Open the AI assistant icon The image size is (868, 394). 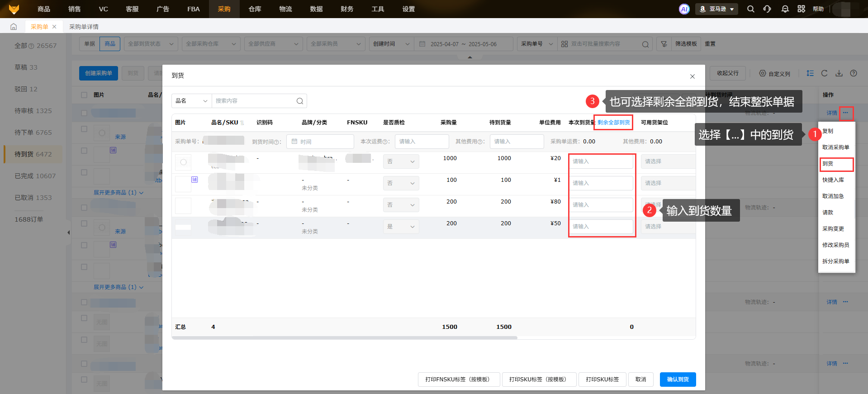pyautogui.click(x=684, y=9)
